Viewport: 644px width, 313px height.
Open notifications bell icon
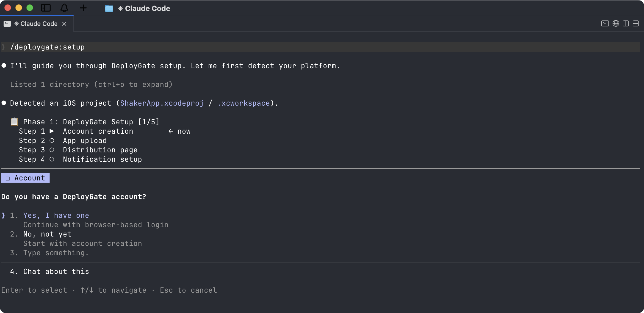point(64,8)
